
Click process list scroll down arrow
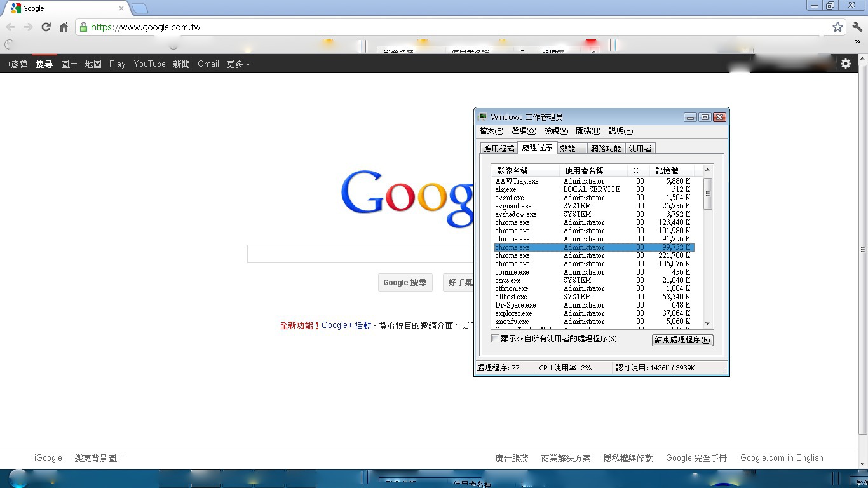tap(708, 324)
